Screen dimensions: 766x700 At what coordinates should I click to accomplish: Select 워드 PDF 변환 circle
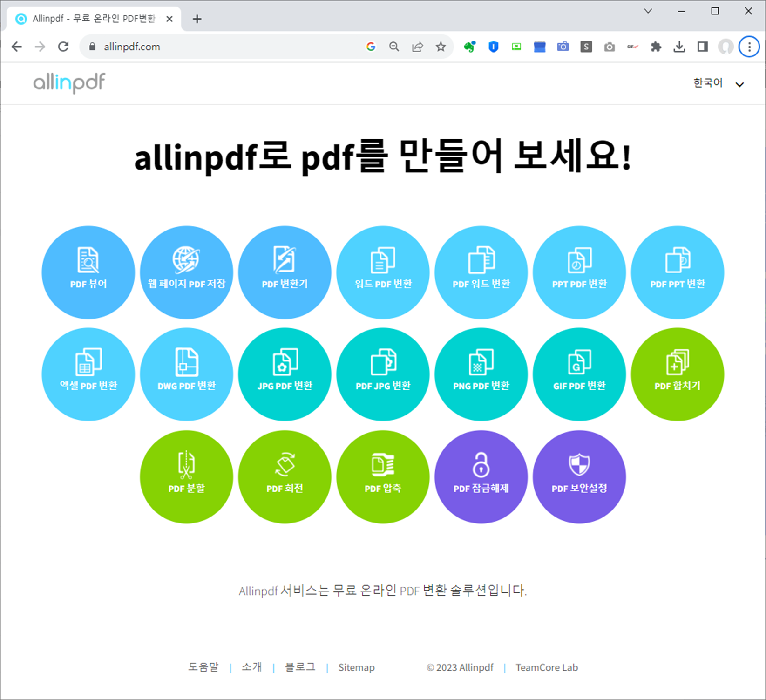click(x=383, y=272)
